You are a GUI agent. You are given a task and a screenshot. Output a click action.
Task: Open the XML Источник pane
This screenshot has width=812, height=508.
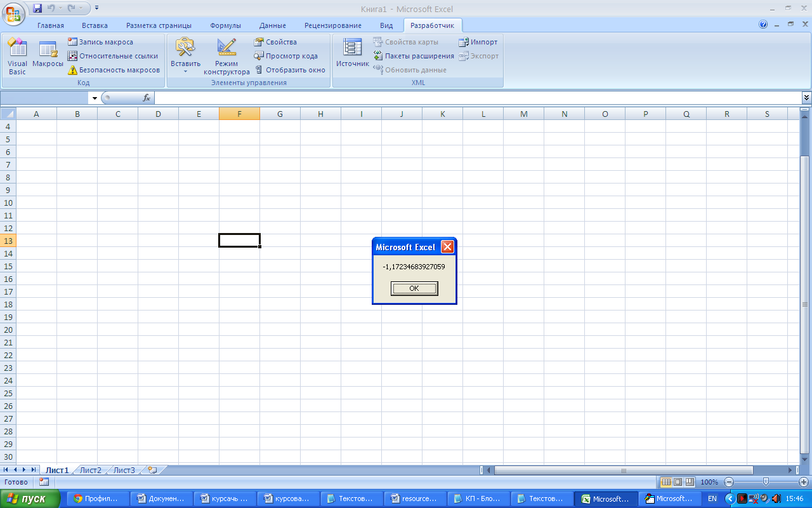click(352, 53)
